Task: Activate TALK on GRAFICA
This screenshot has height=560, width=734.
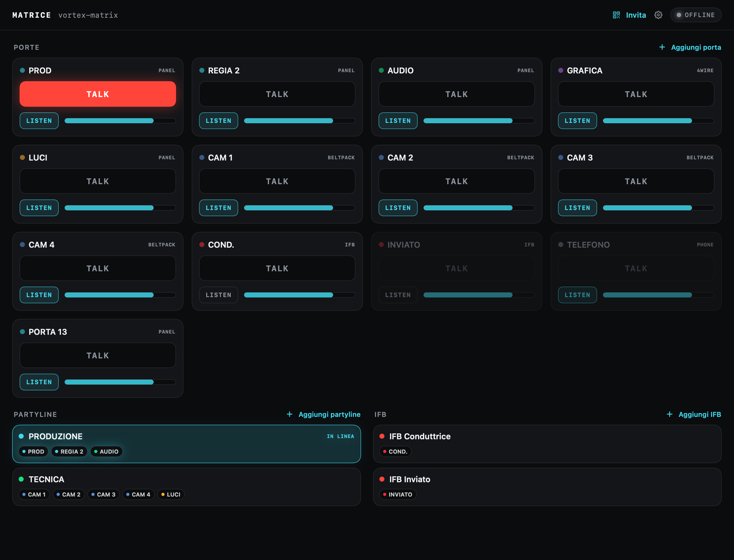Action: (x=636, y=94)
